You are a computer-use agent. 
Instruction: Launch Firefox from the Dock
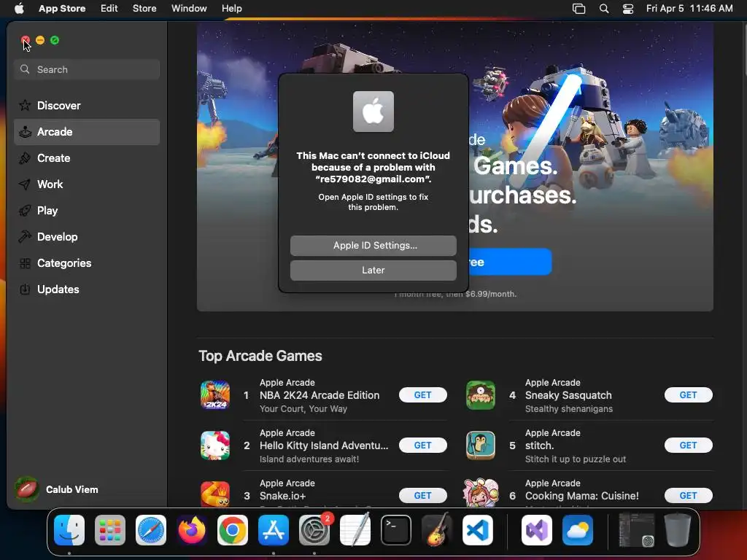pos(192,530)
